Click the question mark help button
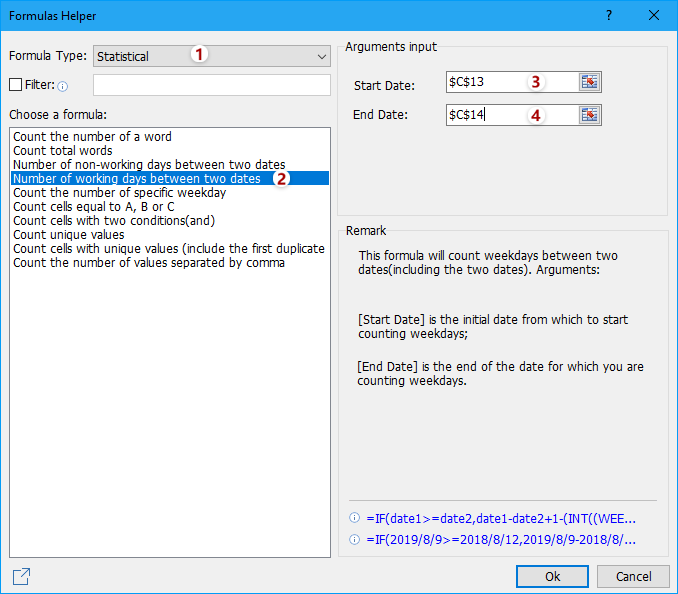The width and height of the screenshot is (678, 594). coord(608,16)
